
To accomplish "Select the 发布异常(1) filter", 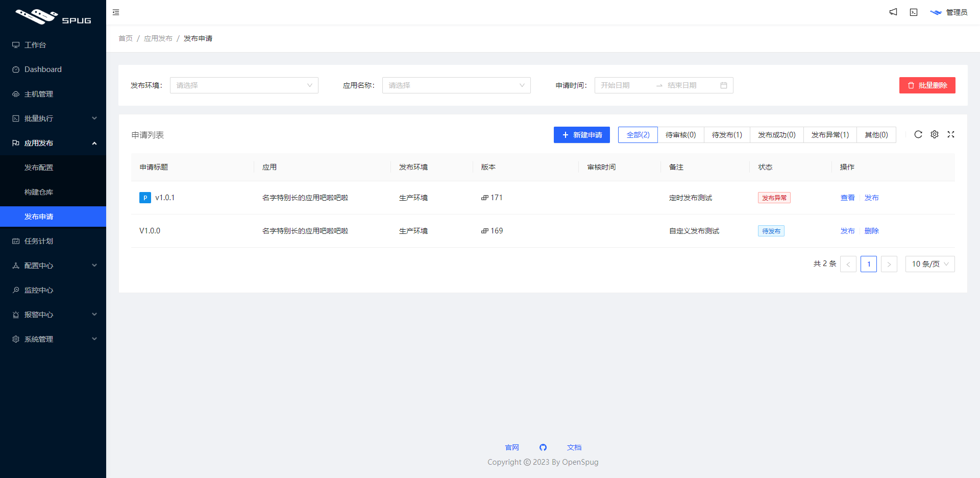I will pyautogui.click(x=830, y=135).
